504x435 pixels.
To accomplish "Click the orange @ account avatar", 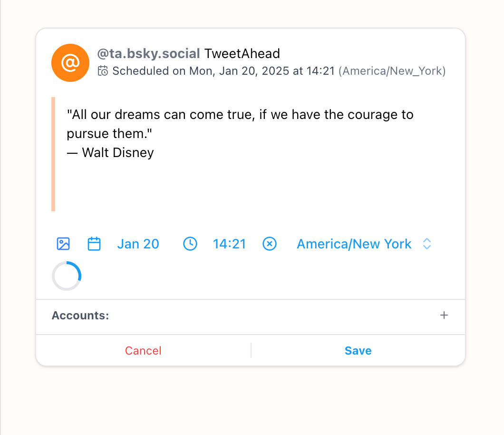I will coord(70,63).
